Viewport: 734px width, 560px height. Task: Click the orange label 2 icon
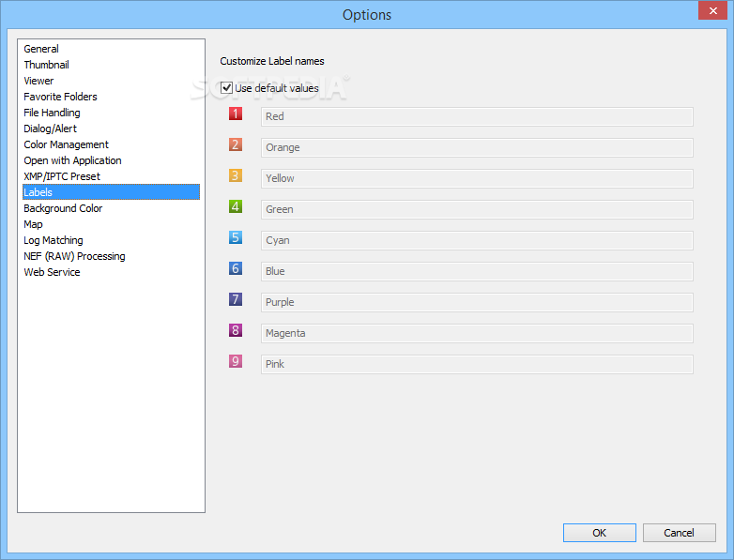(236, 144)
